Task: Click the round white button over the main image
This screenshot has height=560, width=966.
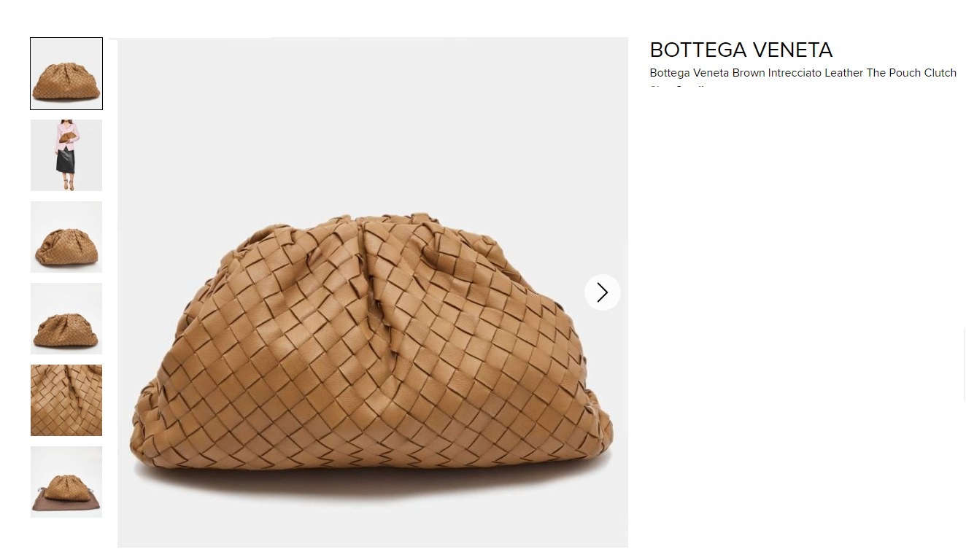Action: tap(602, 292)
